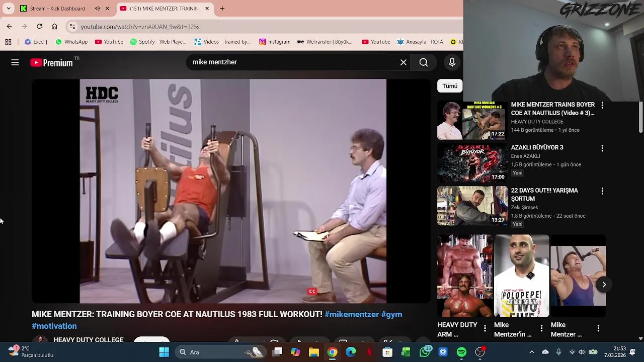Image resolution: width=644 pixels, height=362 pixels.
Task: Show next shorts with the arrow
Action: (x=604, y=285)
